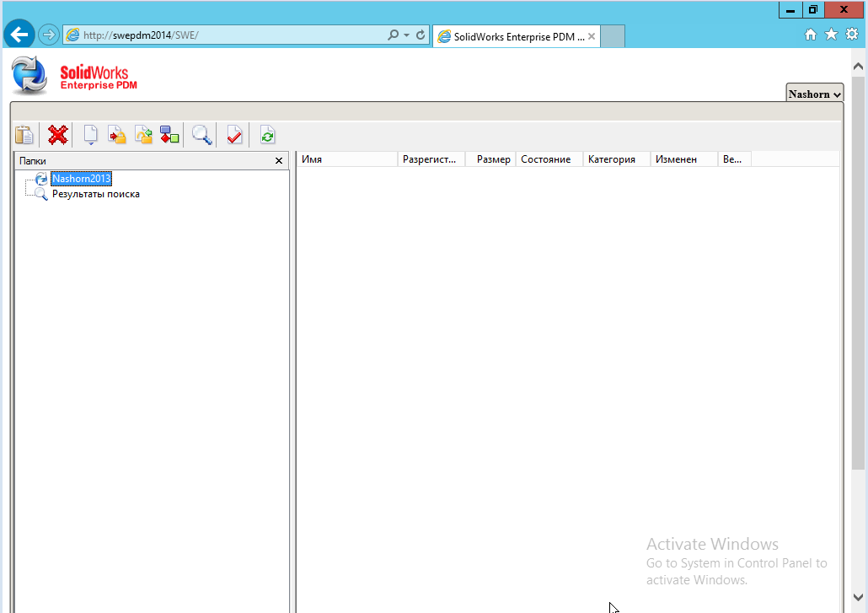Viewport: 868px width, 613px height.
Task: Open Результаты поиска in the tree
Action: tap(96, 194)
